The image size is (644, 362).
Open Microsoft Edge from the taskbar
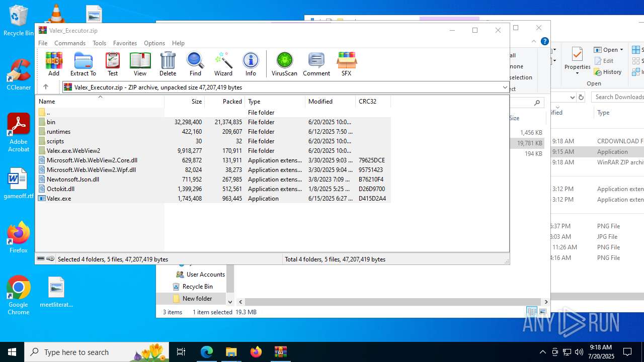[207, 352]
